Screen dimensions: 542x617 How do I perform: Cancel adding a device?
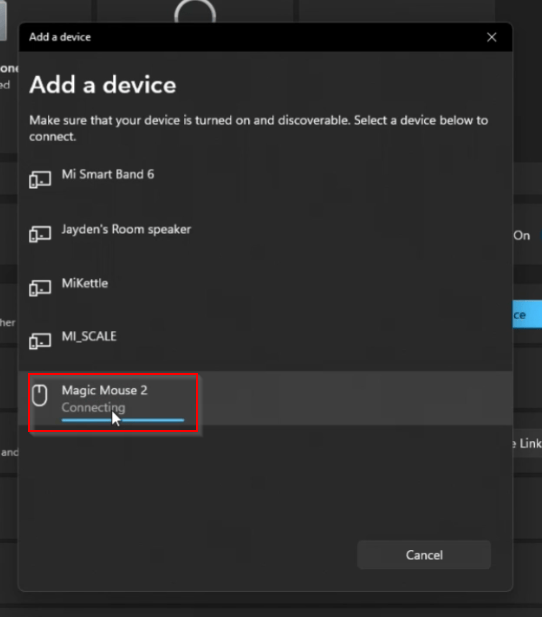click(x=424, y=555)
